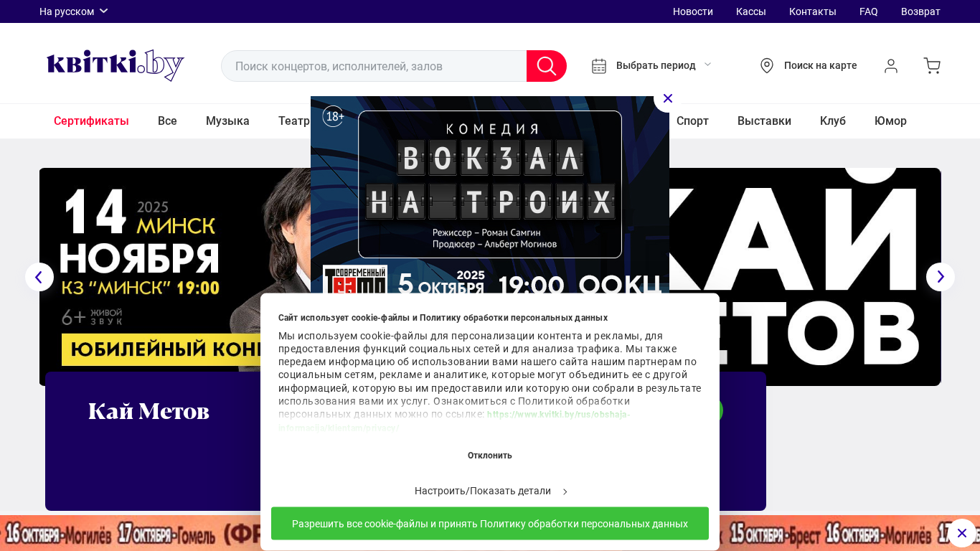Click the Кай Метов event title
Image resolution: width=980 pixels, height=551 pixels.
pos(149,411)
